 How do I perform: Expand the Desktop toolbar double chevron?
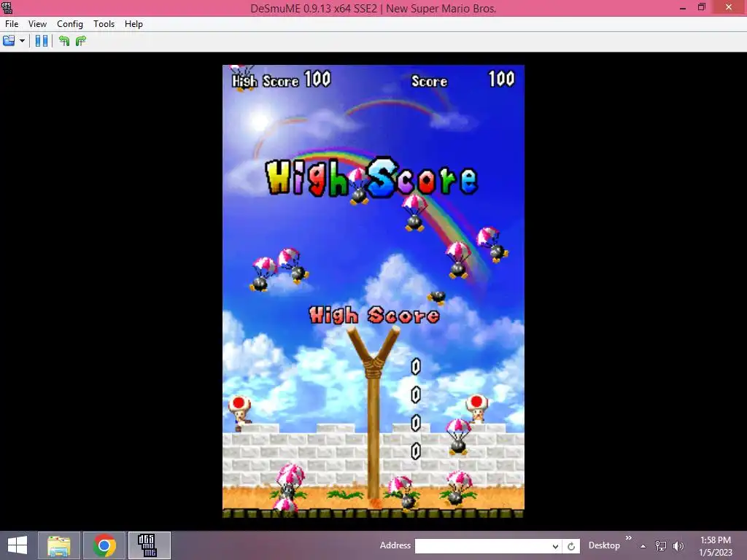pyautogui.click(x=628, y=538)
